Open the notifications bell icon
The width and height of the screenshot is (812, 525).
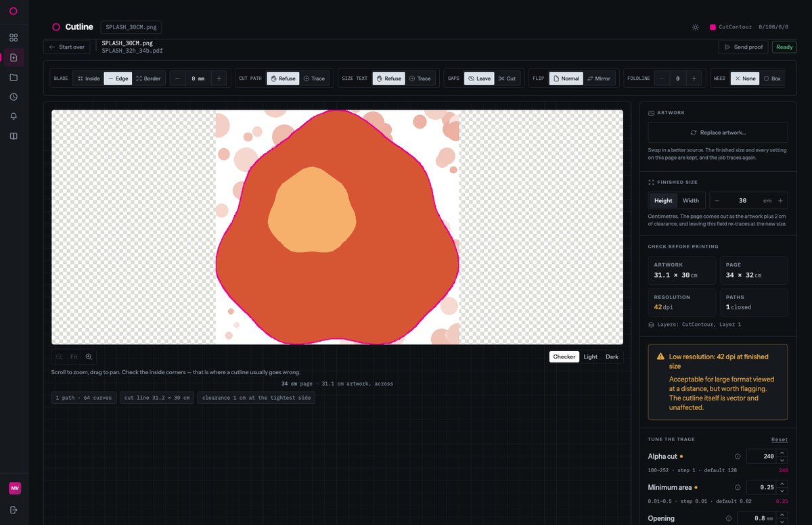coord(14,116)
